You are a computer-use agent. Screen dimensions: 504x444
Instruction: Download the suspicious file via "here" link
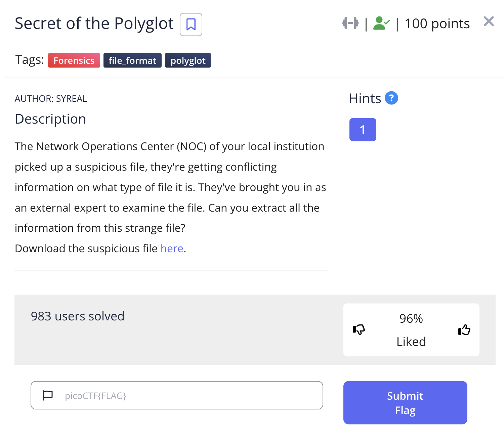(x=172, y=249)
